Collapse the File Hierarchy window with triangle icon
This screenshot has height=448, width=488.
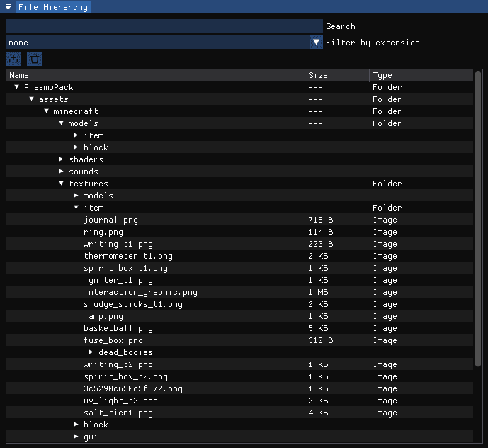click(8, 6)
